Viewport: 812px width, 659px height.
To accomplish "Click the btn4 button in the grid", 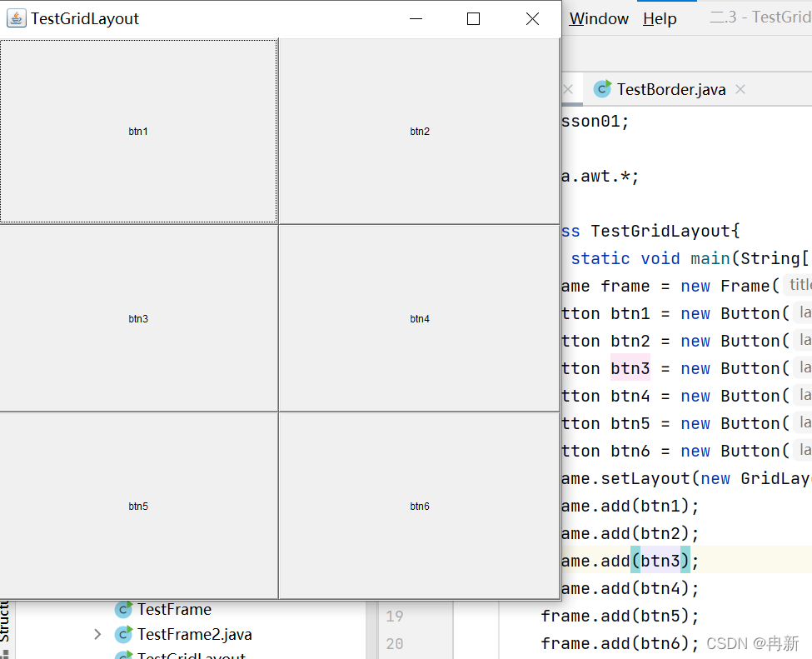I will pyautogui.click(x=420, y=318).
